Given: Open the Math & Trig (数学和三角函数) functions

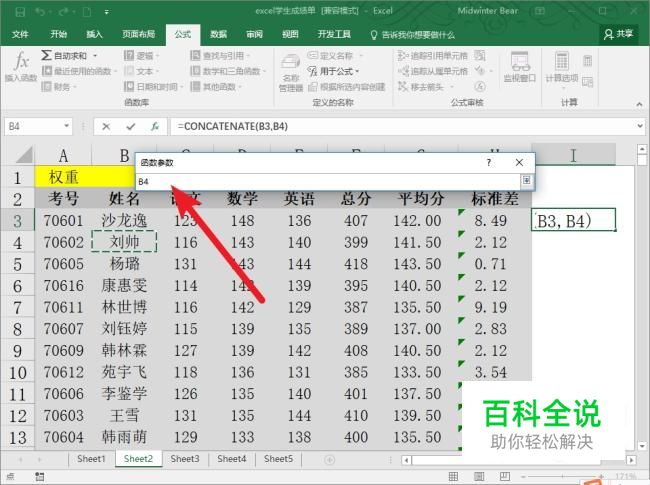Looking at the screenshot, I should click(227, 71).
